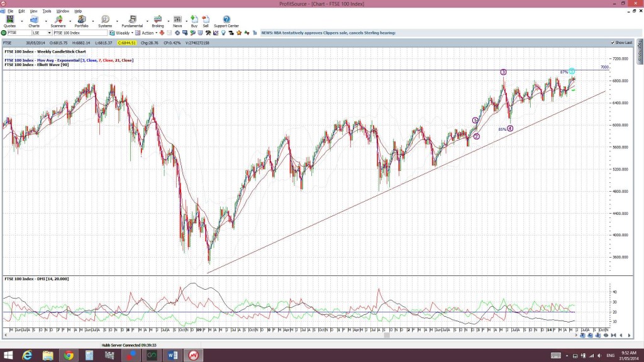This screenshot has height=362, width=644.
Task: Open Internet Explorer from the taskbar
Action: click(x=27, y=356)
